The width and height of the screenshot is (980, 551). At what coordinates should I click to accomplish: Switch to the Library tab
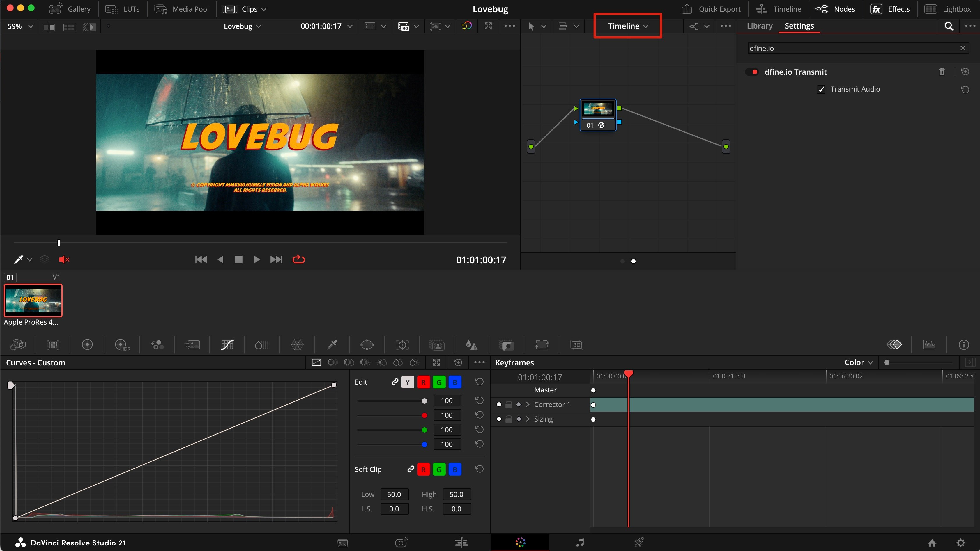(x=759, y=26)
